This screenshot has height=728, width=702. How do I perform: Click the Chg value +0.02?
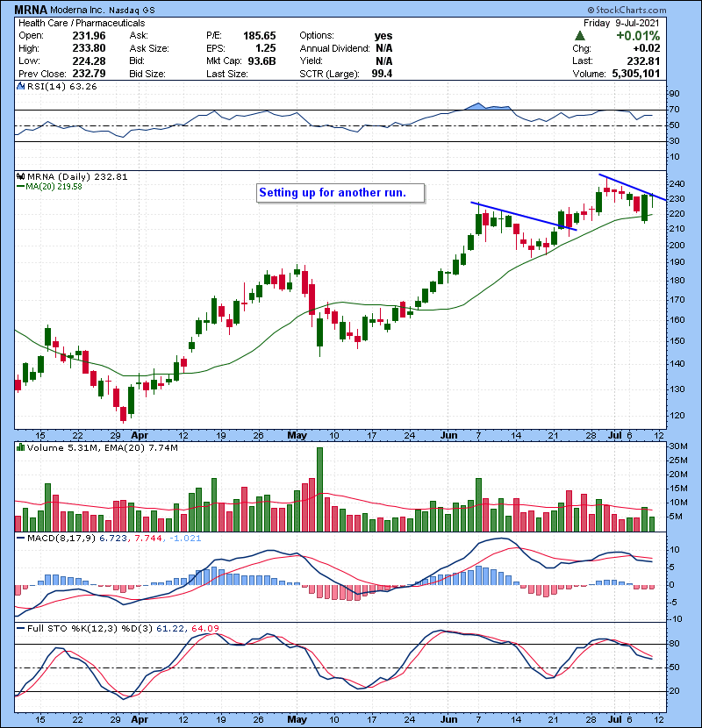click(x=646, y=48)
